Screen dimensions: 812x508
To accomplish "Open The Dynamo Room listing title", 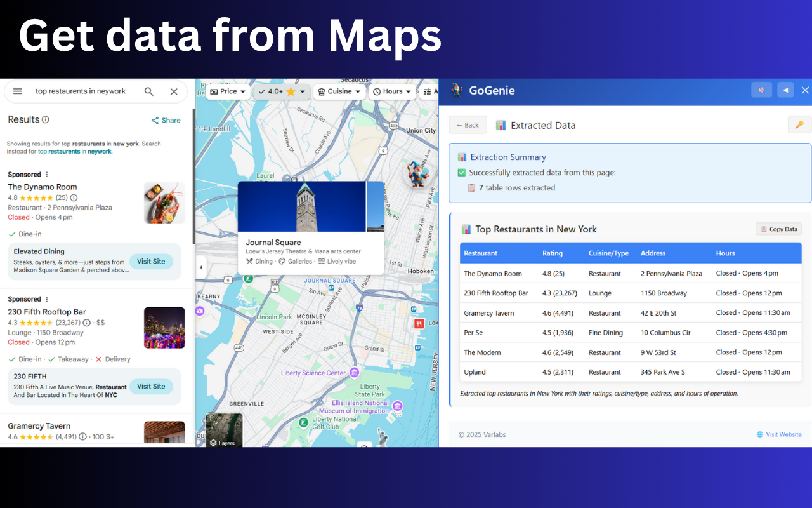I will pyautogui.click(x=43, y=187).
